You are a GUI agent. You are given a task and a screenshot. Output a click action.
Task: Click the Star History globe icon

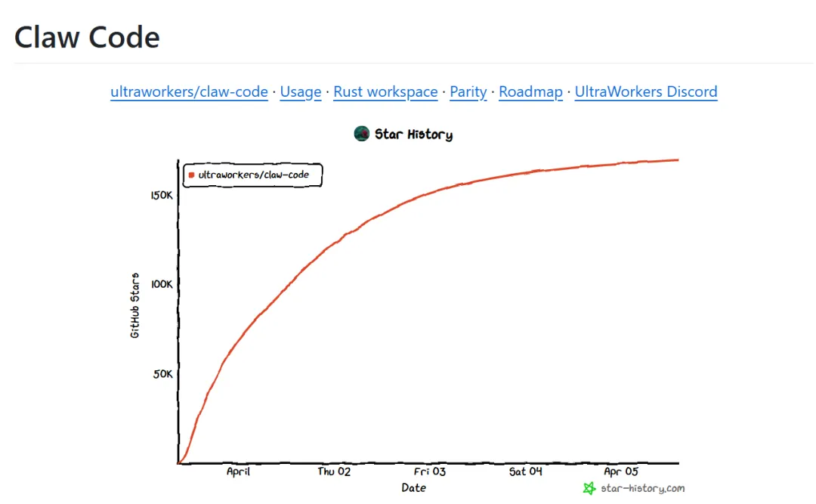click(x=362, y=134)
